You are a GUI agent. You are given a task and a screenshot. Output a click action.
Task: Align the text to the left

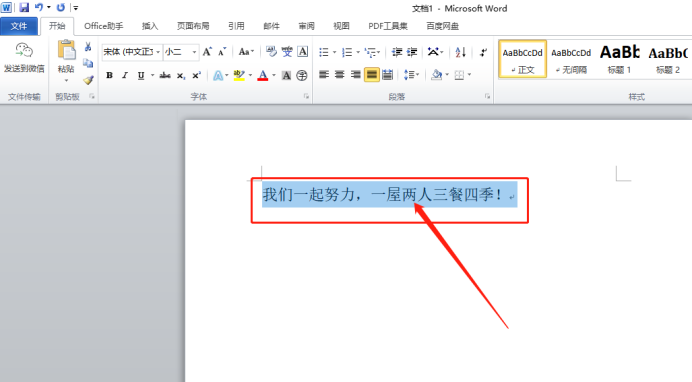tap(324, 75)
